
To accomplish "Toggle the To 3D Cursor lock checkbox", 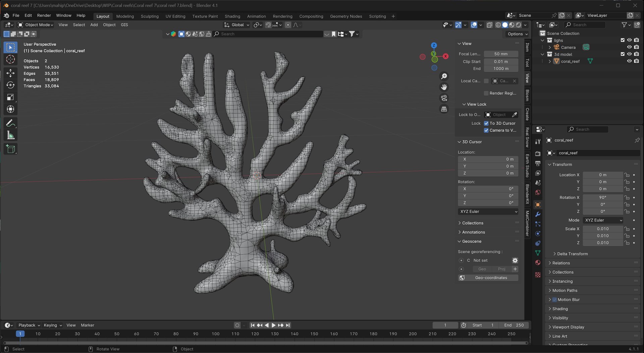I will click(x=486, y=123).
